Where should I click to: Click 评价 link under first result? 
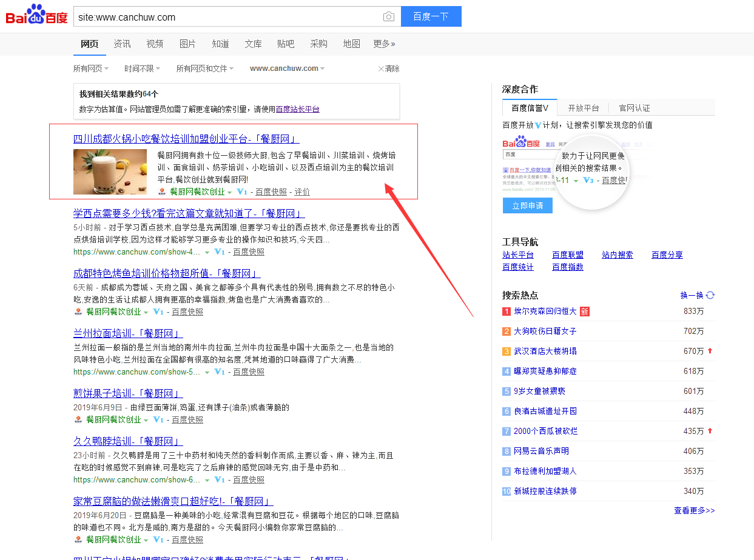(x=302, y=192)
